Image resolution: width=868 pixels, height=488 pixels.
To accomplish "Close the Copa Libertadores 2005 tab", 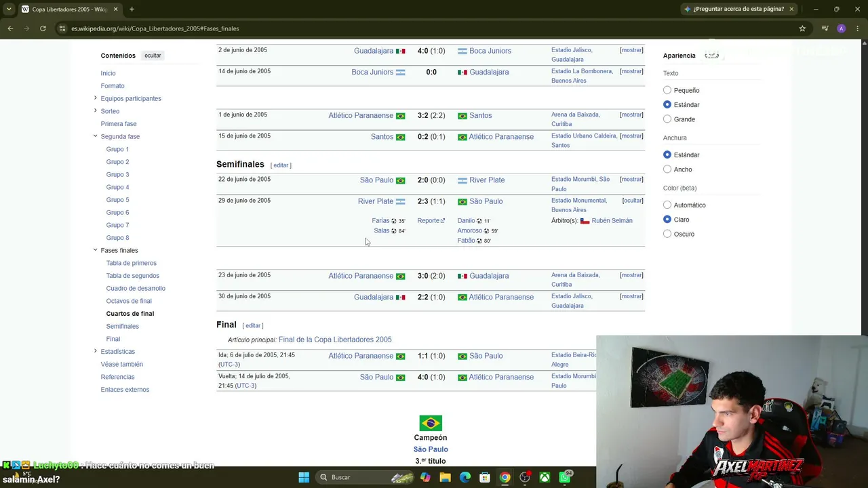I will point(115,9).
